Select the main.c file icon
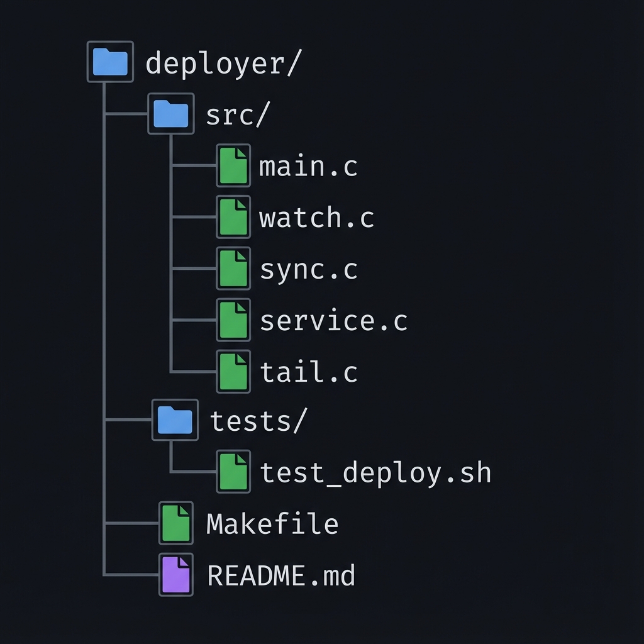 (x=234, y=167)
